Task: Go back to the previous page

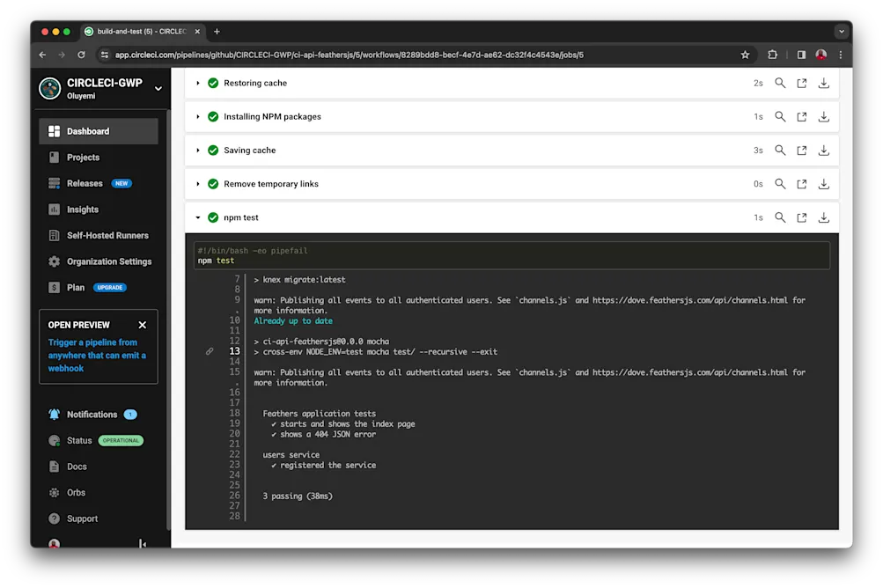Action: pos(43,55)
